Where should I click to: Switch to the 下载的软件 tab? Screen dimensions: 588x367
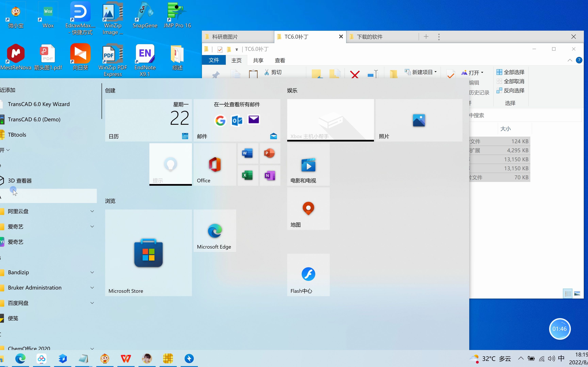(x=369, y=37)
